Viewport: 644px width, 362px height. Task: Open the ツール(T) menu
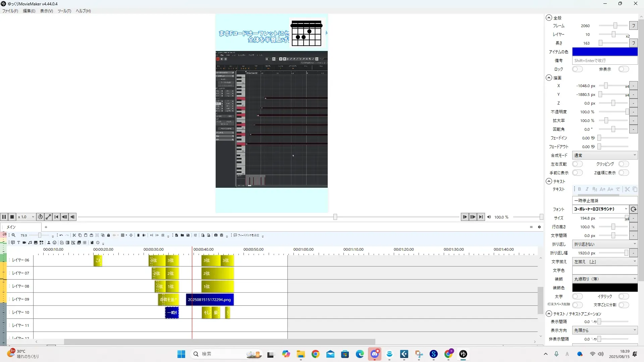[64, 11]
